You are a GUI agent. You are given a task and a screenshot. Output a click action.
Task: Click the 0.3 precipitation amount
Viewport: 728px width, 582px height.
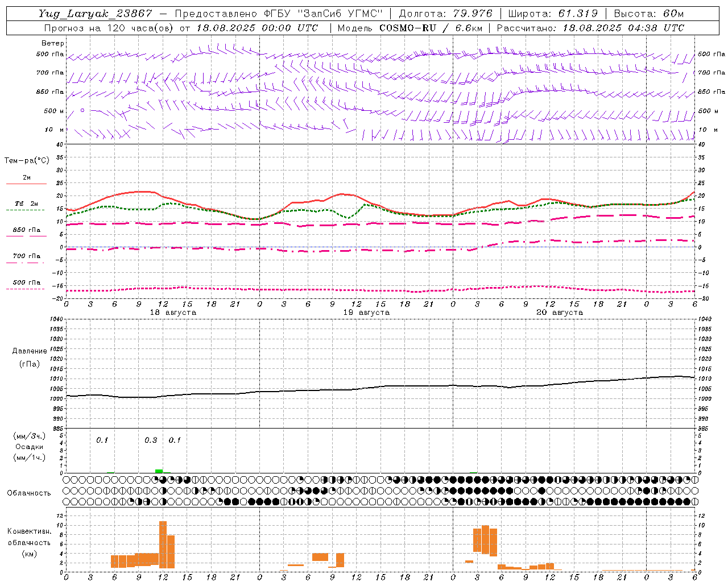[x=151, y=440]
